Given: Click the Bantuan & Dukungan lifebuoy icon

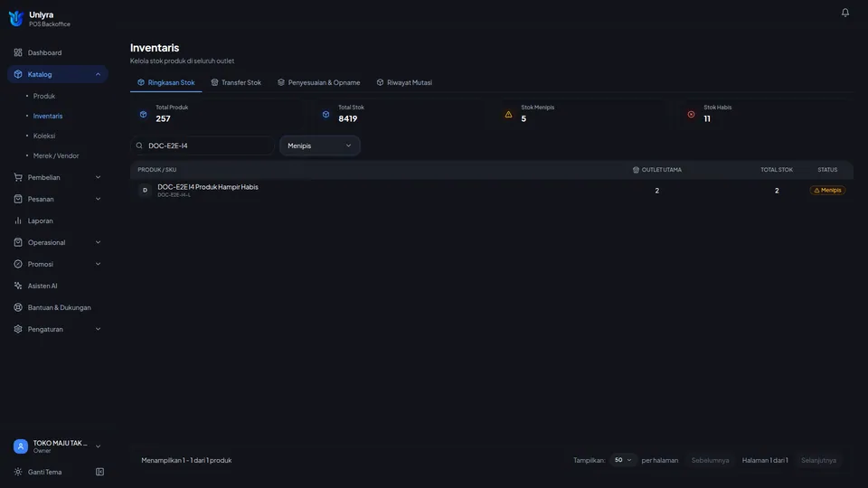Looking at the screenshot, I should point(18,307).
